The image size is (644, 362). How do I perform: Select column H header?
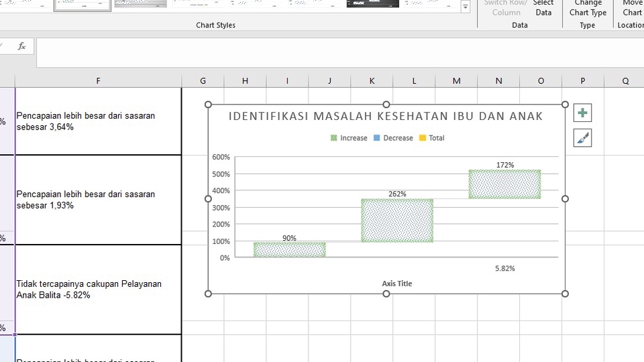[x=246, y=81]
